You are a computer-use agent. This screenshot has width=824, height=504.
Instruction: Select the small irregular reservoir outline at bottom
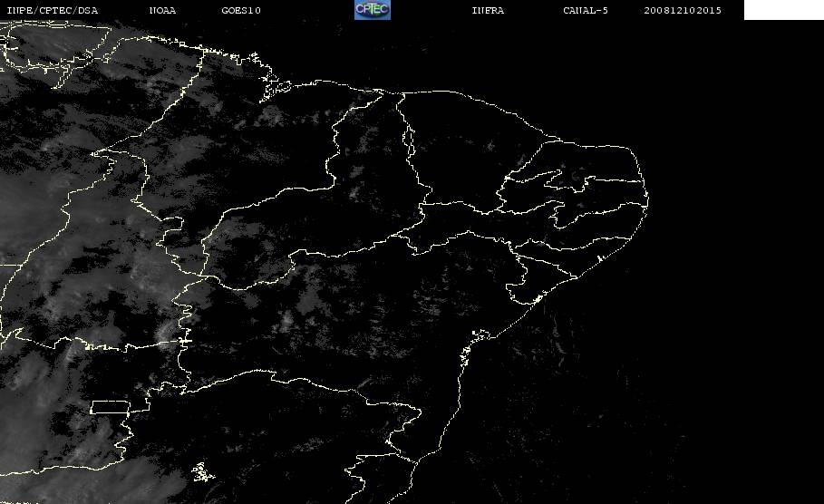click(202, 472)
